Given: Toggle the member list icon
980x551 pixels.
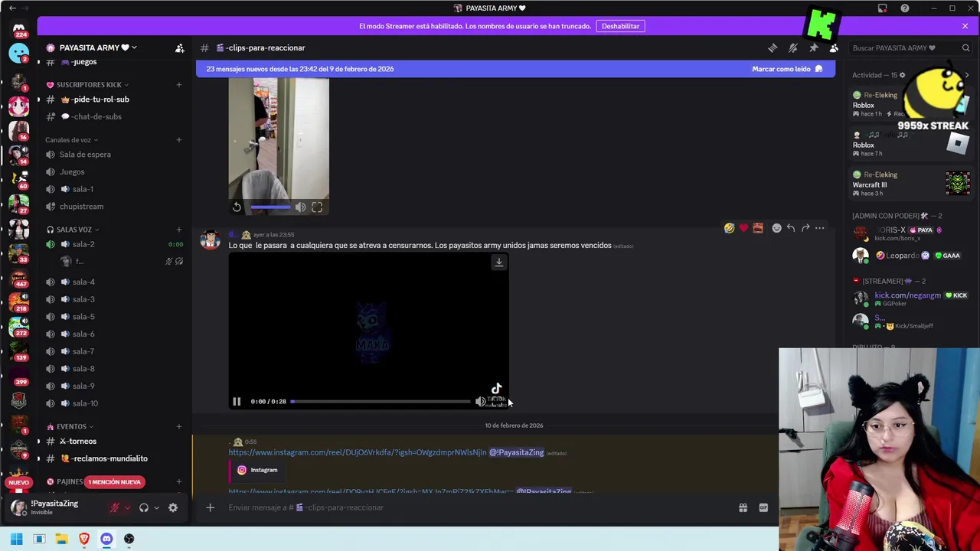Looking at the screenshot, I should pyautogui.click(x=834, y=47).
